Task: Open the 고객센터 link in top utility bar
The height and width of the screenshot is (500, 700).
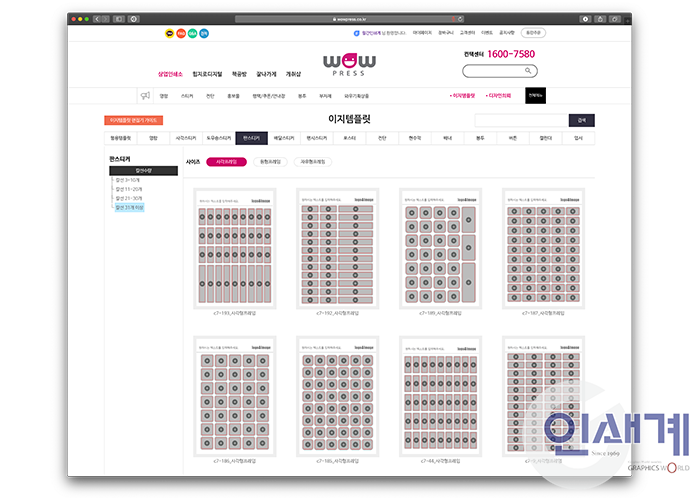Action: click(x=467, y=33)
